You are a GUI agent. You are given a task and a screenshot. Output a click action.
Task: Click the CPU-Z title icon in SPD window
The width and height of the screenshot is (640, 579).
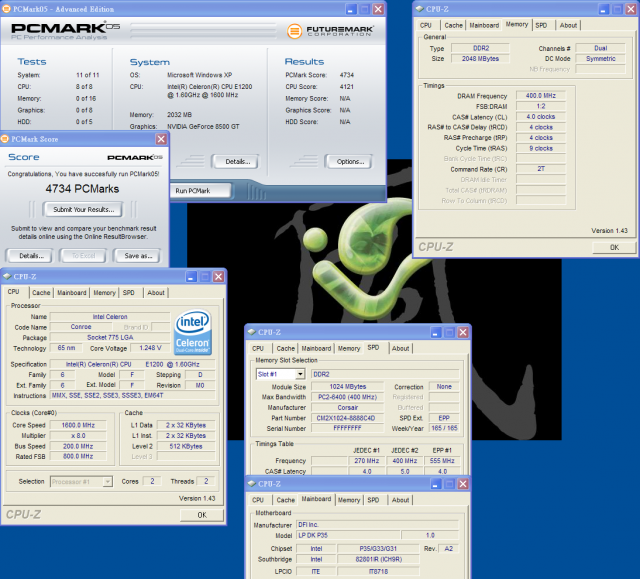[252, 332]
